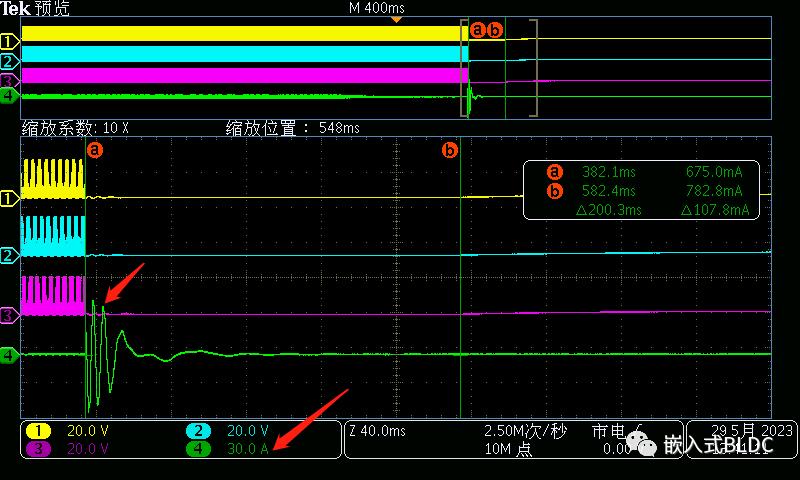Click channel 3 scale 20.0 V

88,449
